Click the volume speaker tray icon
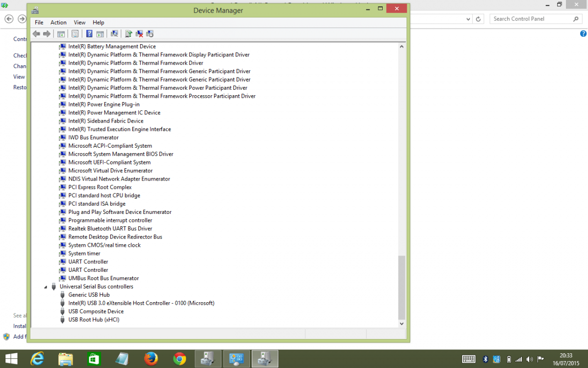This screenshot has height=368, width=588. coord(530,359)
